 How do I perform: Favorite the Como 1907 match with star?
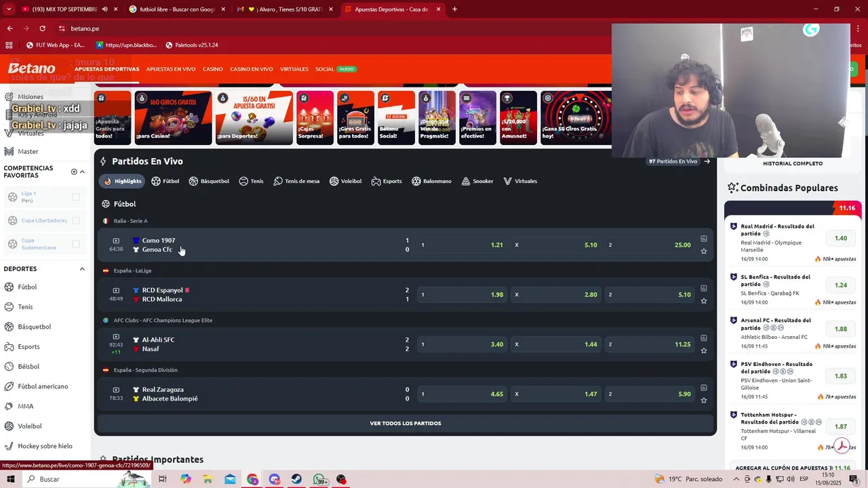(704, 251)
